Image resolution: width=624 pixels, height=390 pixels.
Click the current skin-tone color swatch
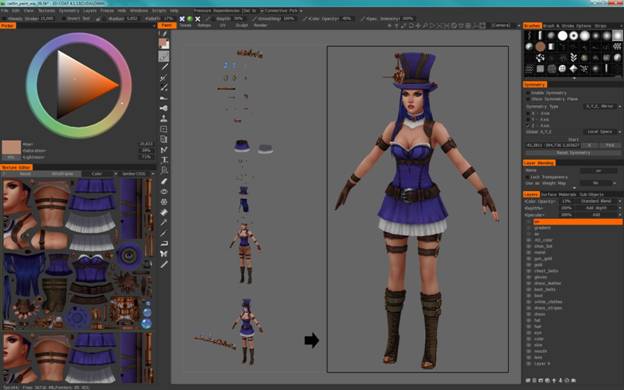pyautogui.click(x=11, y=147)
